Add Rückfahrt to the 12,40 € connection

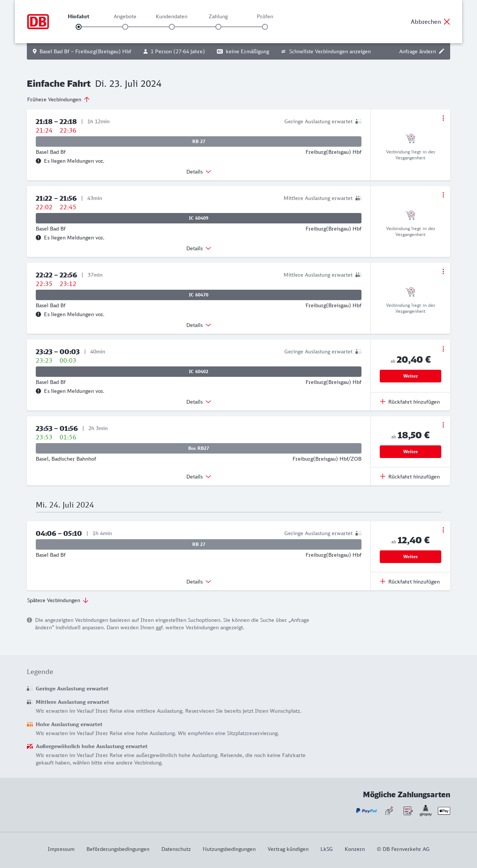410,582
